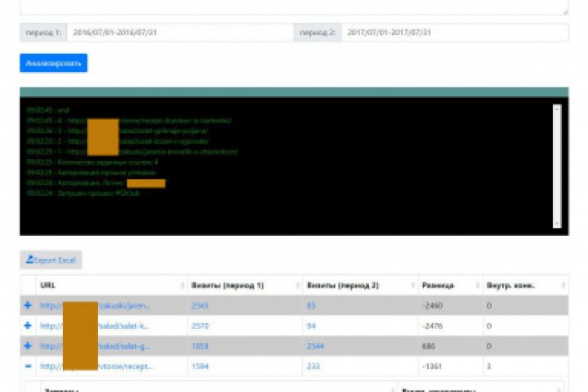Click the 'период 2' date range field
This screenshot has width=588, height=392.
click(x=455, y=33)
